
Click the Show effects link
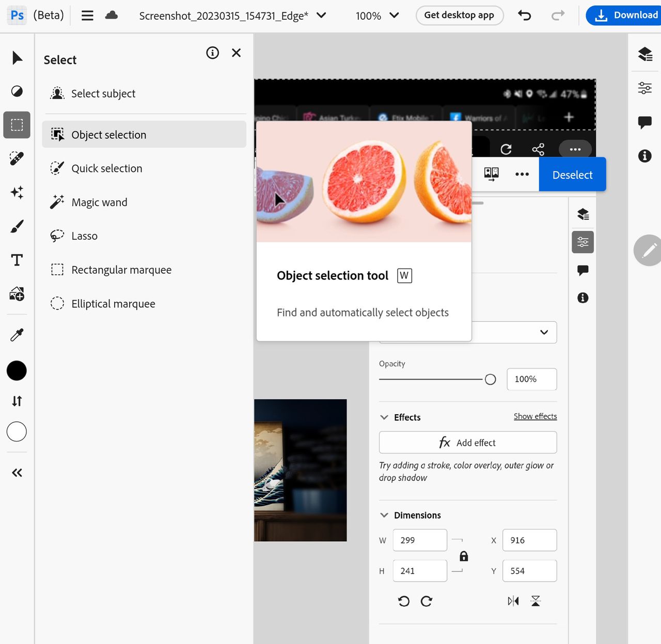coord(535,416)
